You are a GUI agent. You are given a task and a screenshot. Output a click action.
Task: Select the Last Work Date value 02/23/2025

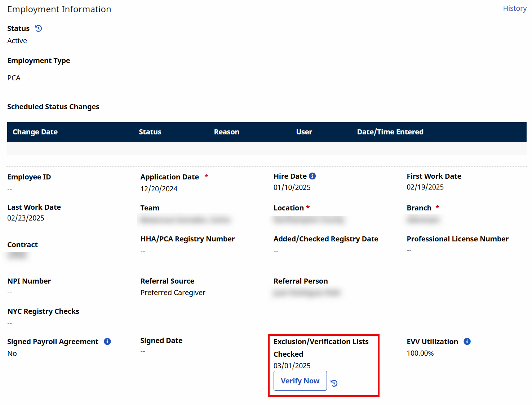pyautogui.click(x=26, y=218)
